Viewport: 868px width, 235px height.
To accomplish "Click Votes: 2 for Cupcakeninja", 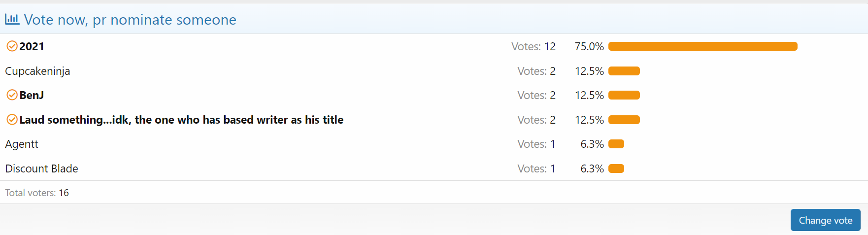I will (x=536, y=71).
